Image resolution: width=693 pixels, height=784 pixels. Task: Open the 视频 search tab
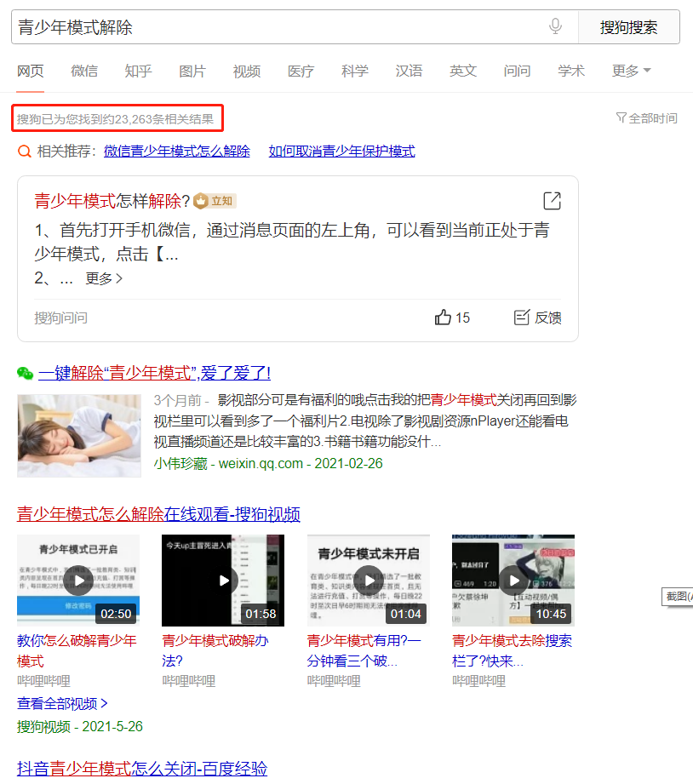pyautogui.click(x=247, y=71)
